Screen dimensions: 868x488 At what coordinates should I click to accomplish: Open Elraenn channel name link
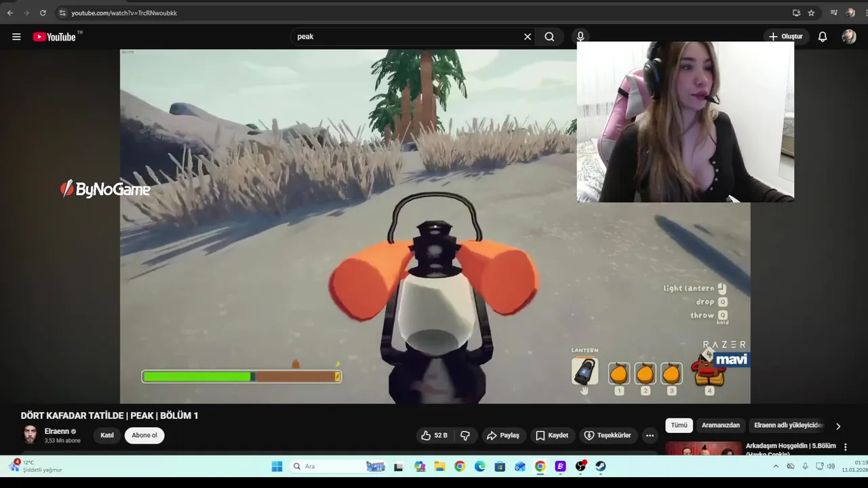pos(57,431)
